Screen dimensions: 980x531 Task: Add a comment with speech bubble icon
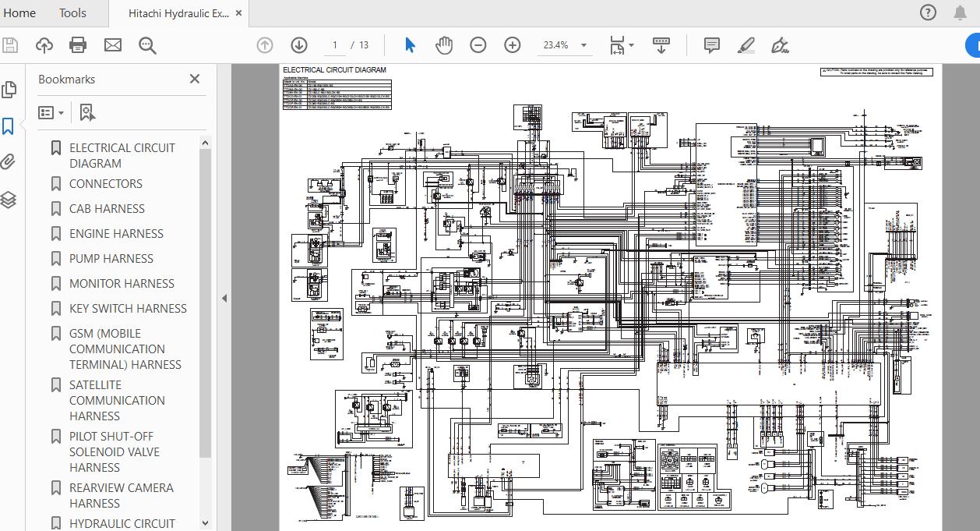[x=711, y=45]
